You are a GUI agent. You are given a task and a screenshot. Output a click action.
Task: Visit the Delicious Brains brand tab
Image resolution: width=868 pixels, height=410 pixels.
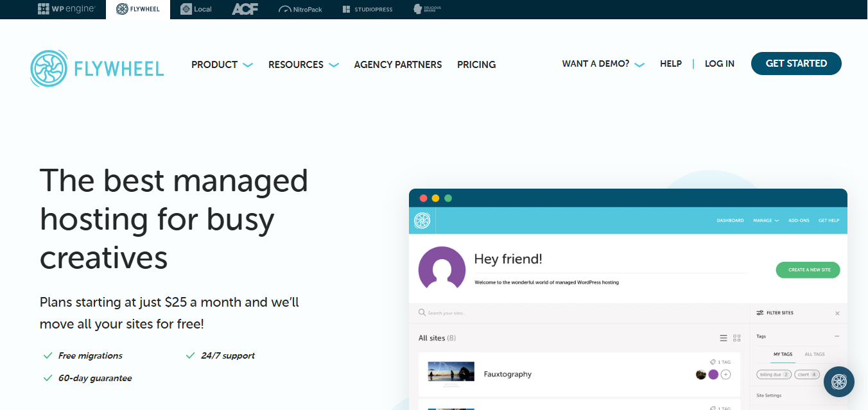[x=427, y=9]
